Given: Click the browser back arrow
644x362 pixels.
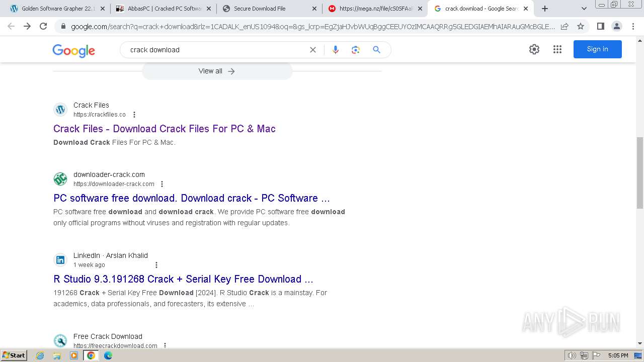Looking at the screenshot, I should pos(11,26).
